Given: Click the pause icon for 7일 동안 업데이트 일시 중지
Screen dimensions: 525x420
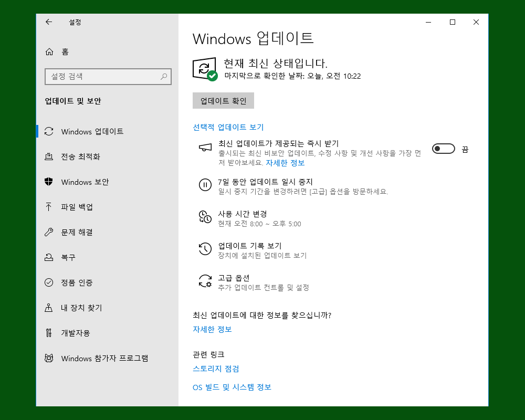Looking at the screenshot, I should (205, 185).
